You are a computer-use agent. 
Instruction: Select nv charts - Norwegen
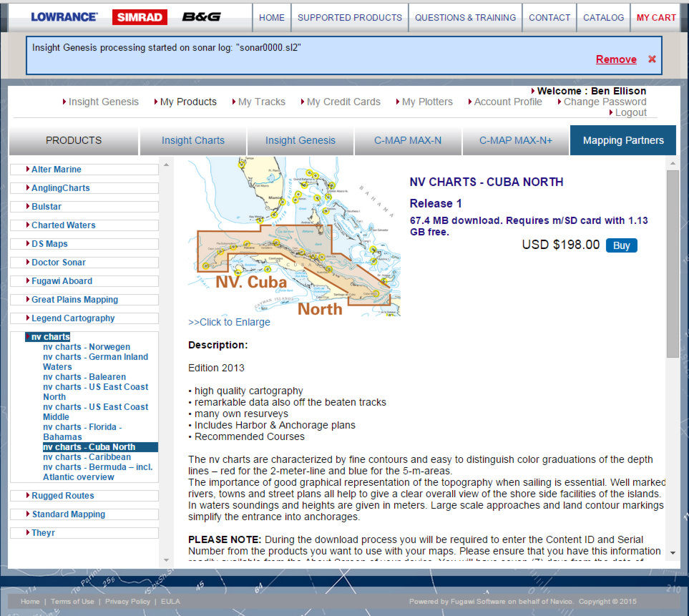(x=87, y=347)
